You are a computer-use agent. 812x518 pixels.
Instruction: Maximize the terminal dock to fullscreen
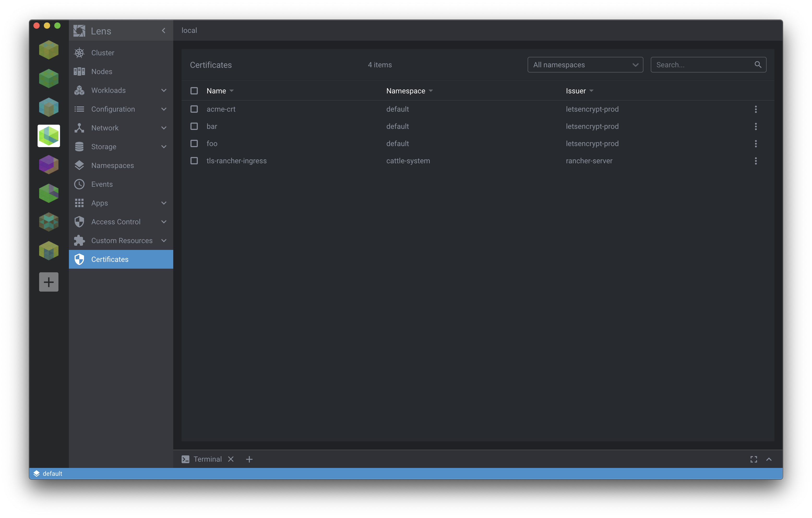click(x=754, y=459)
